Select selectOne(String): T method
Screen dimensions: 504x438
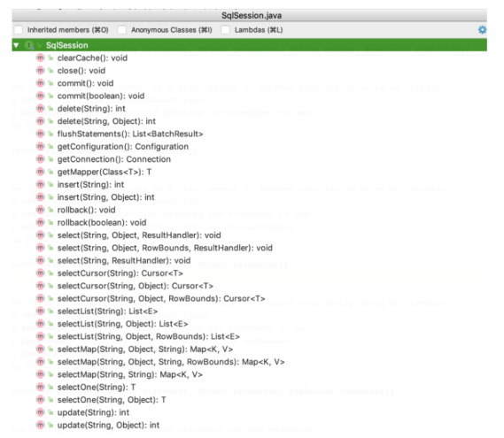coord(97,387)
